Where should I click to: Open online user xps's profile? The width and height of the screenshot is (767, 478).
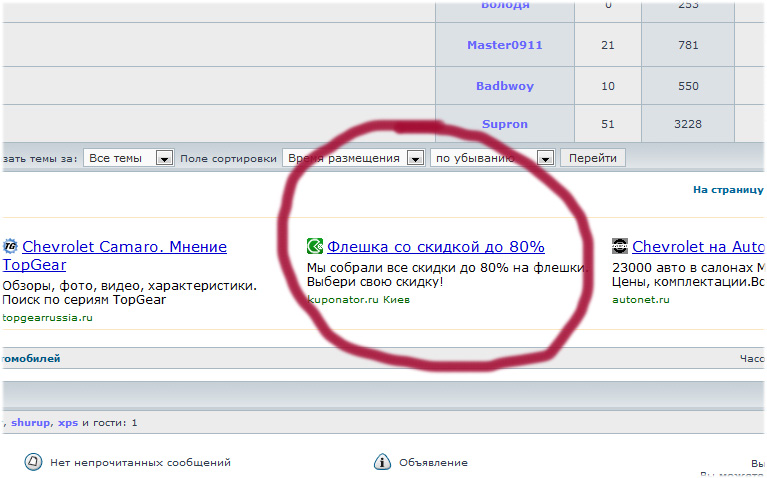pos(68,423)
